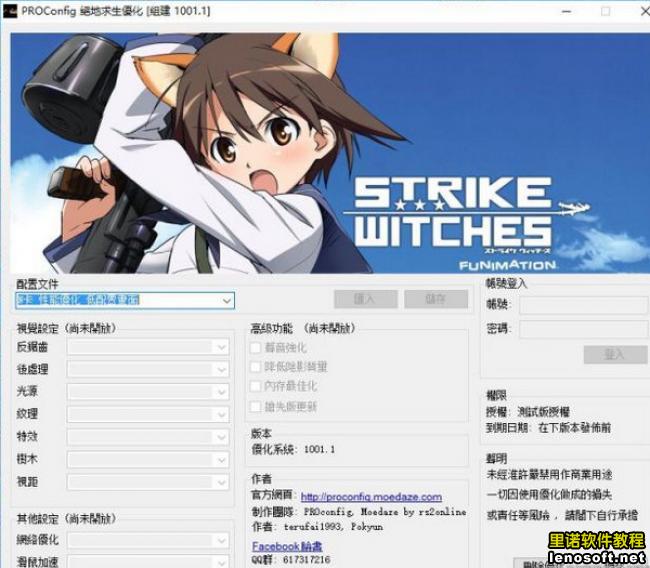Click the 儲存 save button
The image size is (650, 568).
pyautogui.click(x=436, y=299)
